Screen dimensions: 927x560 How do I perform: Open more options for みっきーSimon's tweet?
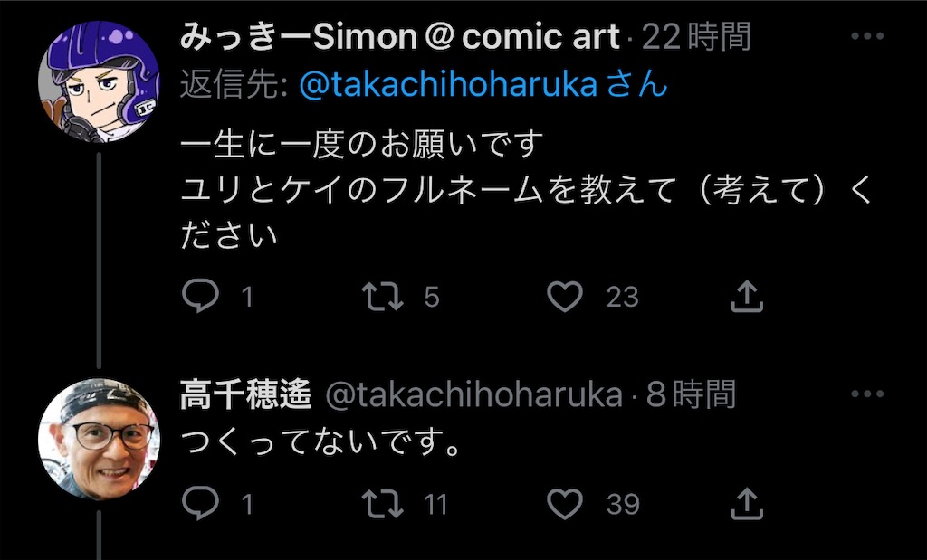[867, 36]
